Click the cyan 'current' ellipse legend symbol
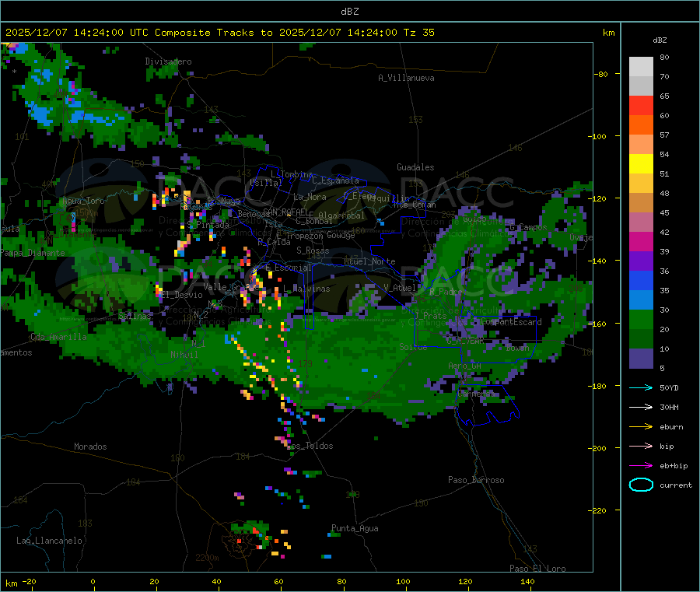700x592 pixels. (641, 485)
